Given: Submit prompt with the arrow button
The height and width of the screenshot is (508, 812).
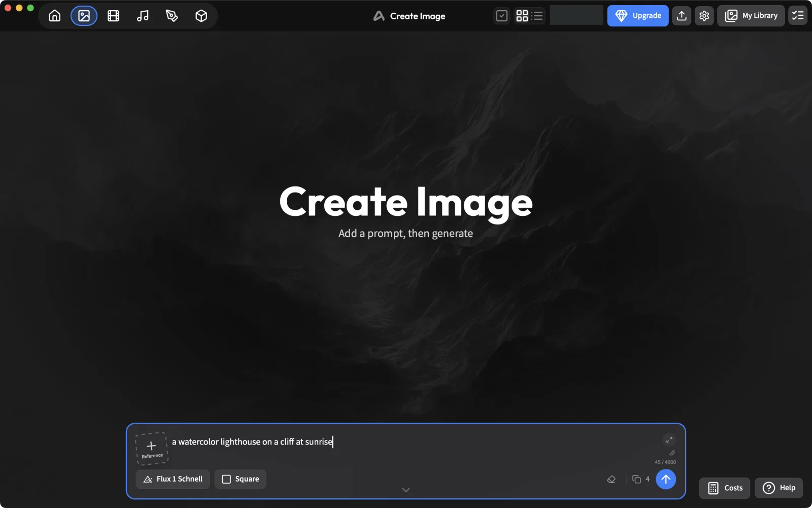Looking at the screenshot, I should 666,479.
